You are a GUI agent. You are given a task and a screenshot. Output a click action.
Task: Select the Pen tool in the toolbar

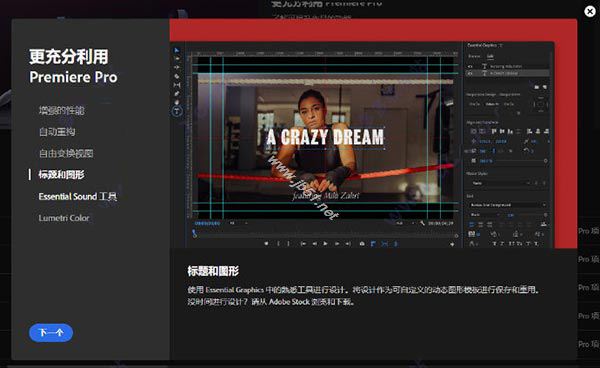tap(176, 94)
